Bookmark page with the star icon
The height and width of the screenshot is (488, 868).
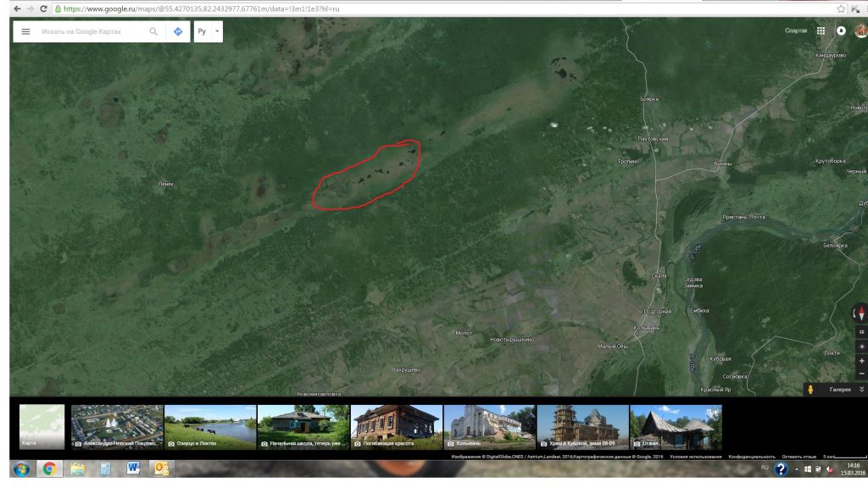(840, 8)
